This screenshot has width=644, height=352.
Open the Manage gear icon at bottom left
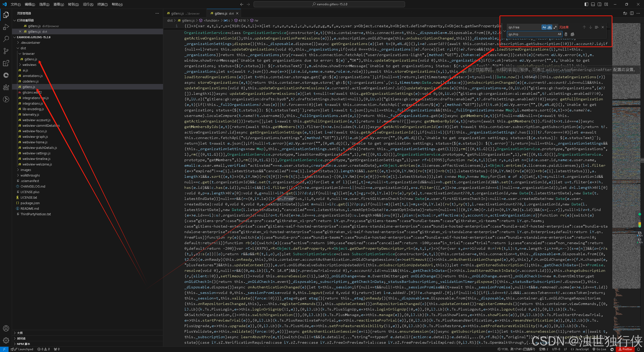click(x=6, y=340)
